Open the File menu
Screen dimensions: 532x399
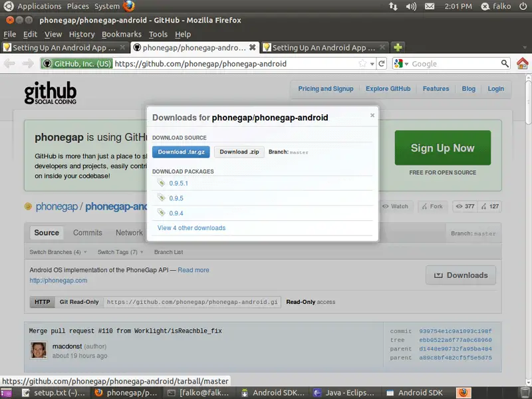[9, 35]
